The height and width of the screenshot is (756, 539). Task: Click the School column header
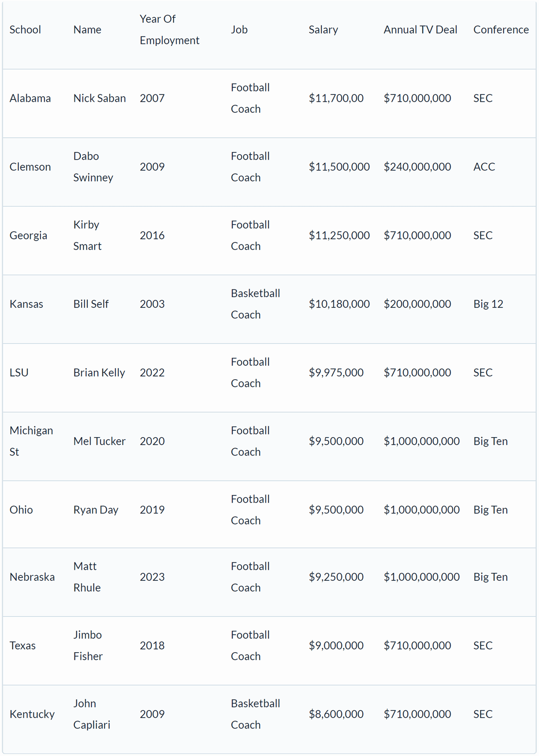point(25,30)
